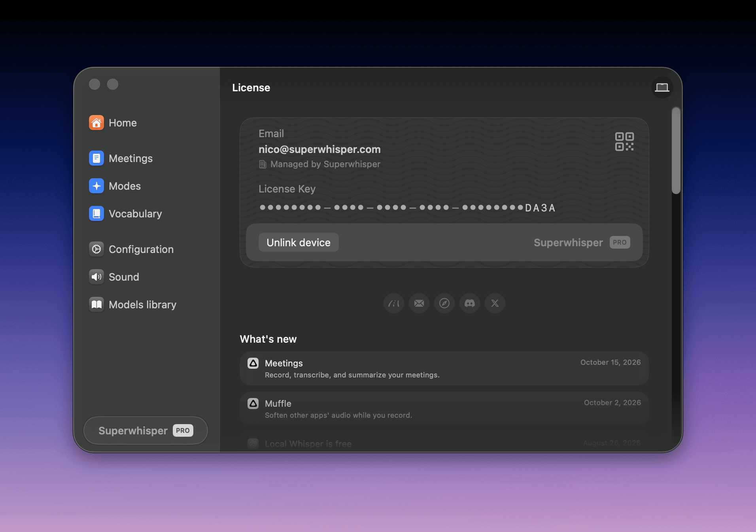Click the PRO badge in license card
Viewport: 756px width, 532px height.
click(620, 242)
